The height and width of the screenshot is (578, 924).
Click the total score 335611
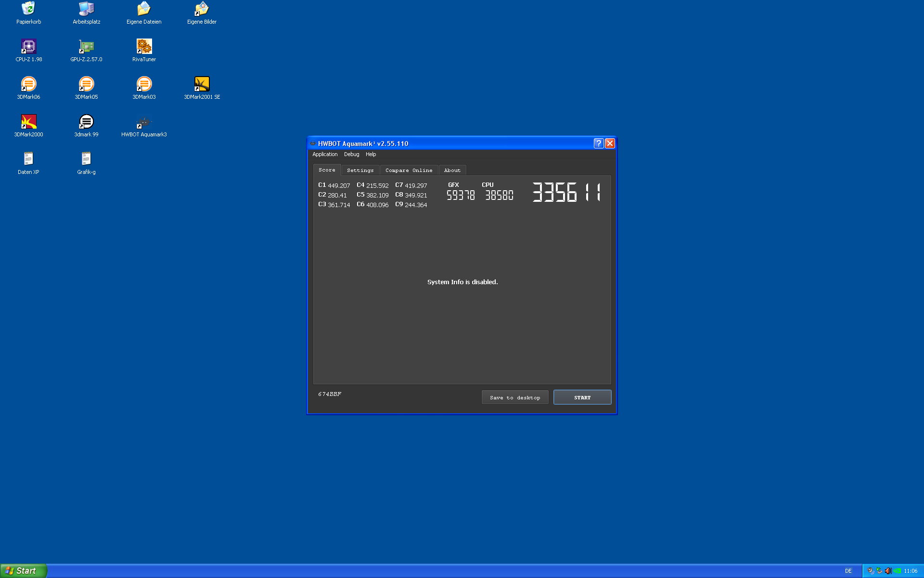pos(566,192)
